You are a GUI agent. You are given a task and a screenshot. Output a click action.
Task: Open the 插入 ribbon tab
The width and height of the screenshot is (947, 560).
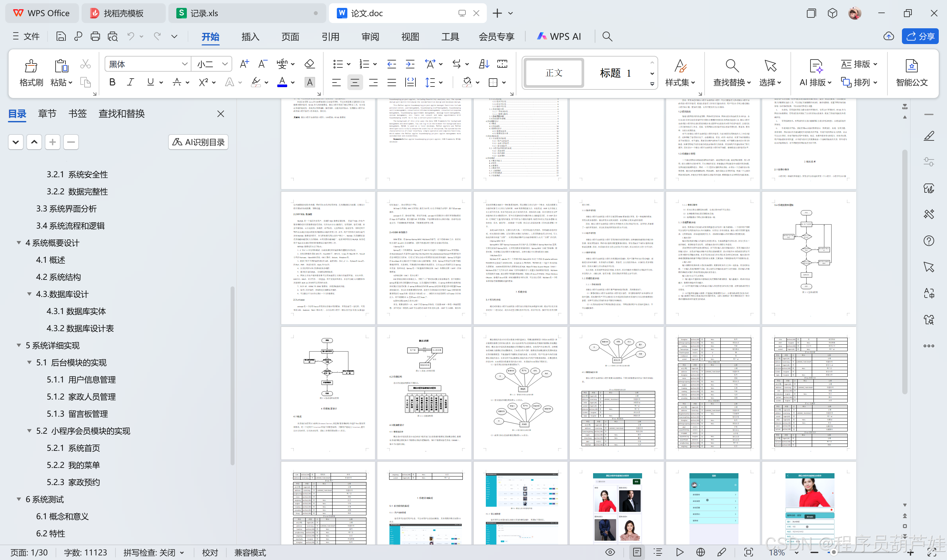250,37
